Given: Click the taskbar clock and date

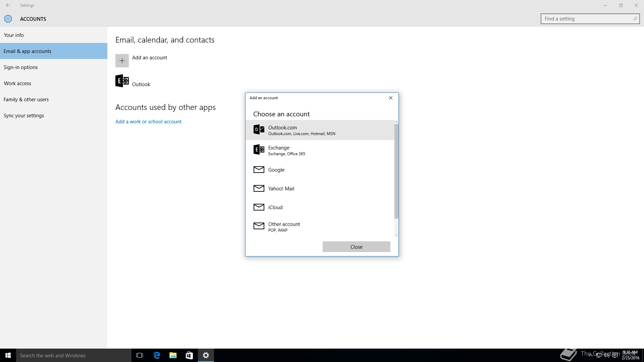Looking at the screenshot, I should tap(630, 355).
